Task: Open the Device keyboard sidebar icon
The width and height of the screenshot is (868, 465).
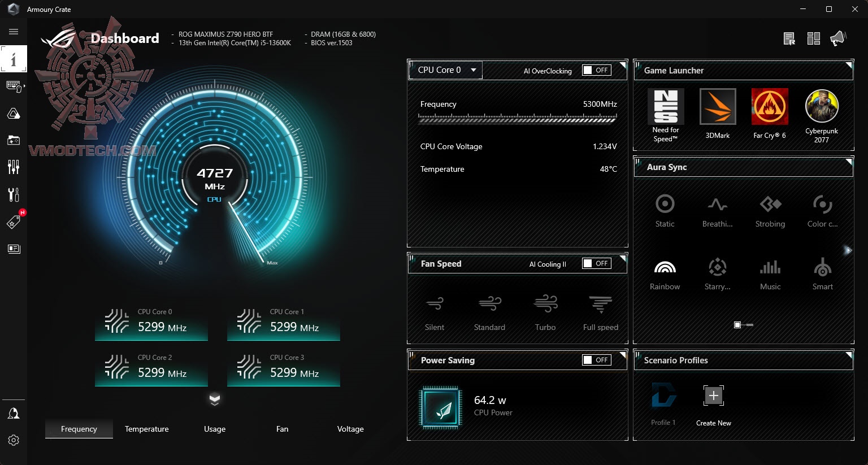Action: pos(14,86)
